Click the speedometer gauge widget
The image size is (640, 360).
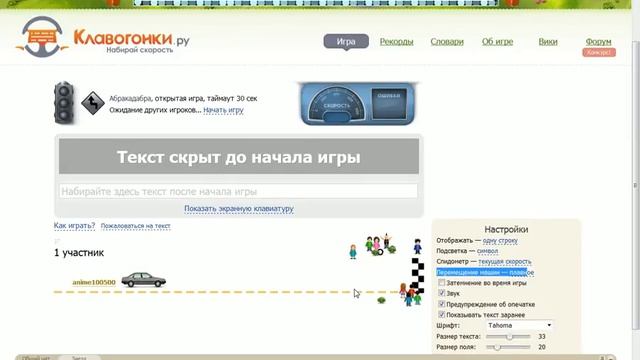(337, 104)
